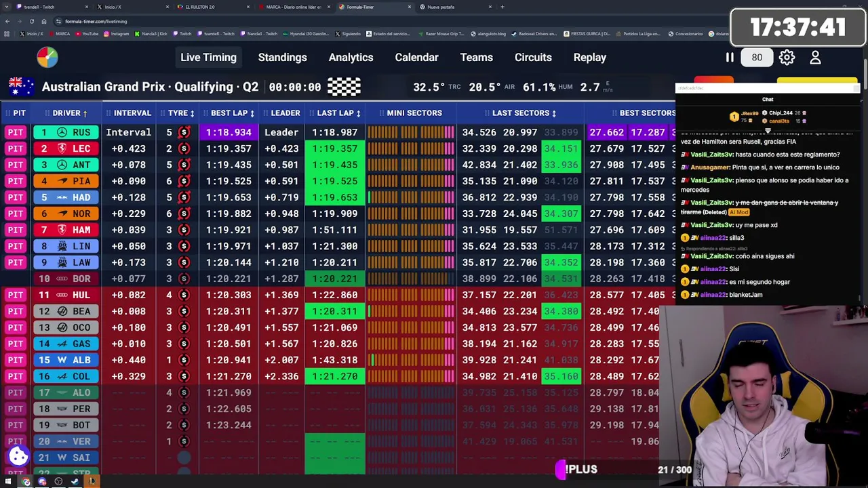
Task: Select driver tag 2 LEC
Action: coord(66,148)
